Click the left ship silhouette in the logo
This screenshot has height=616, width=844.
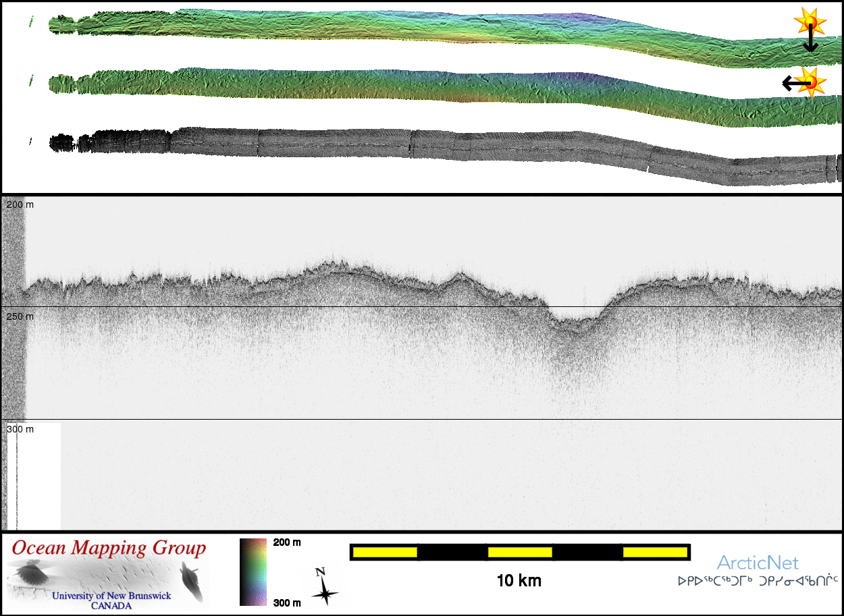pyautogui.click(x=30, y=576)
